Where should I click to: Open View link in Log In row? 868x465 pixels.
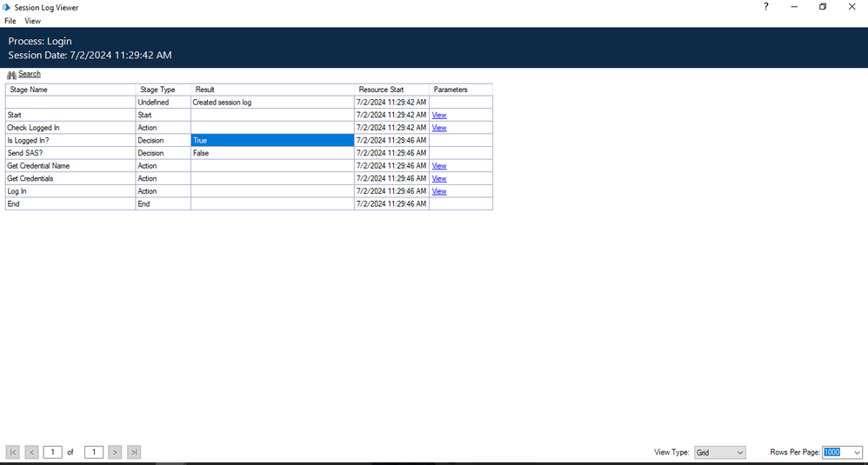439,191
